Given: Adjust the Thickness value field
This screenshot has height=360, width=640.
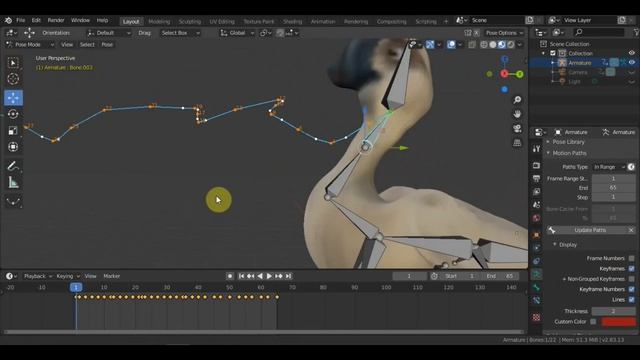Looking at the screenshot, I should click(x=613, y=311).
